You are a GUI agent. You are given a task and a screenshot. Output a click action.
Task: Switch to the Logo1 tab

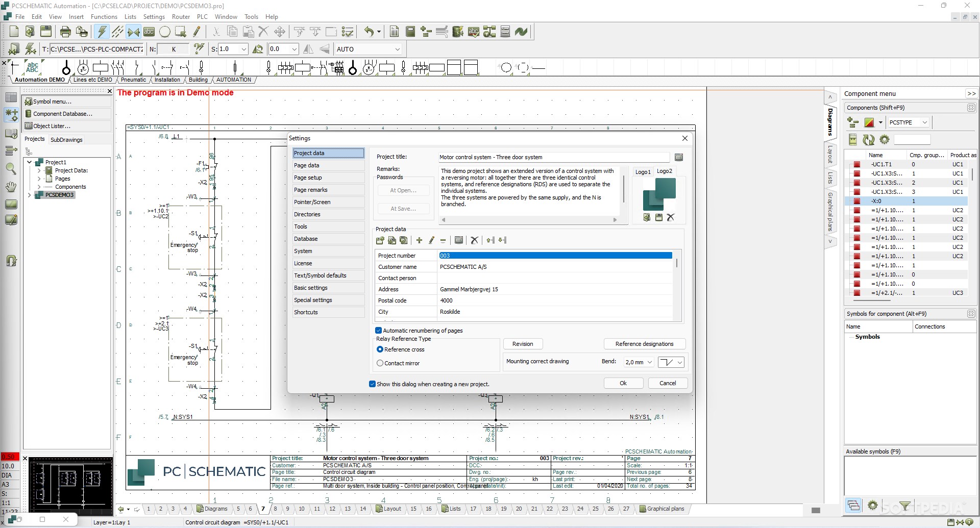click(x=643, y=172)
